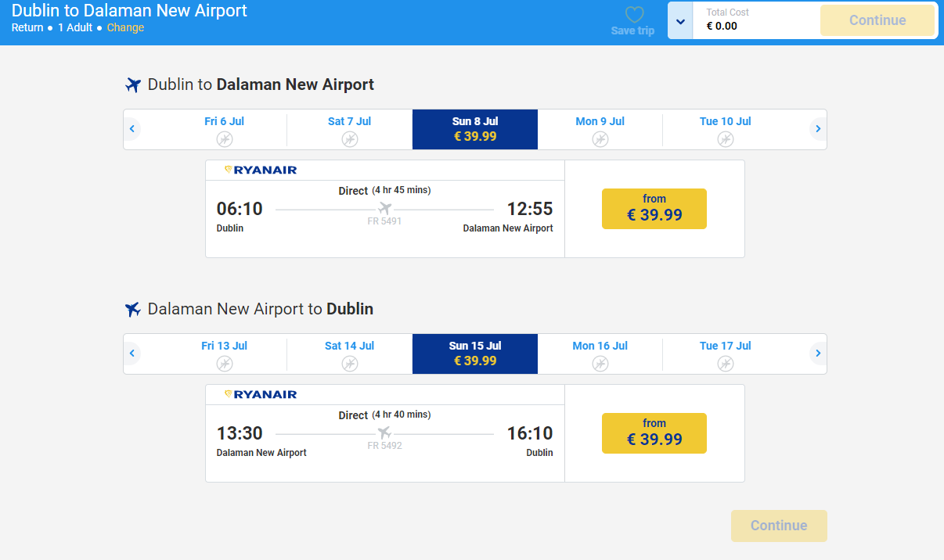This screenshot has height=560, width=944.
Task: Select the Sat 14 Jul date tab
Action: tap(349, 354)
